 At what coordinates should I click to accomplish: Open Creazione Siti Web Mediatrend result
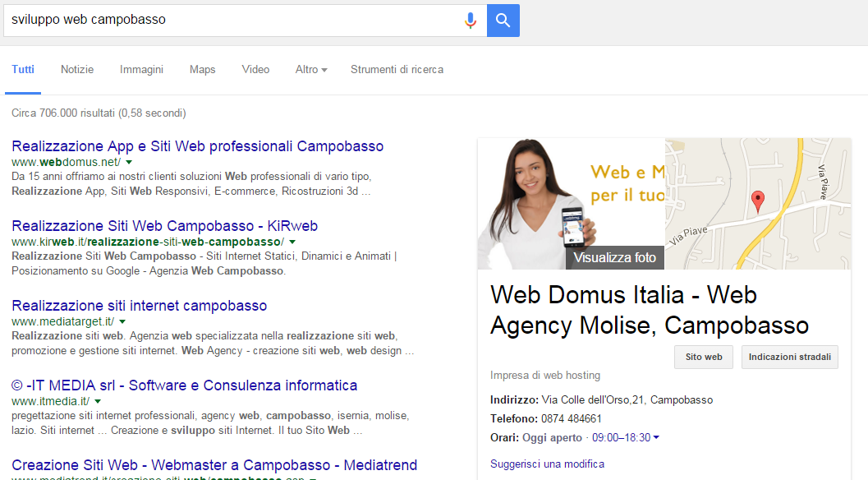pos(214,465)
